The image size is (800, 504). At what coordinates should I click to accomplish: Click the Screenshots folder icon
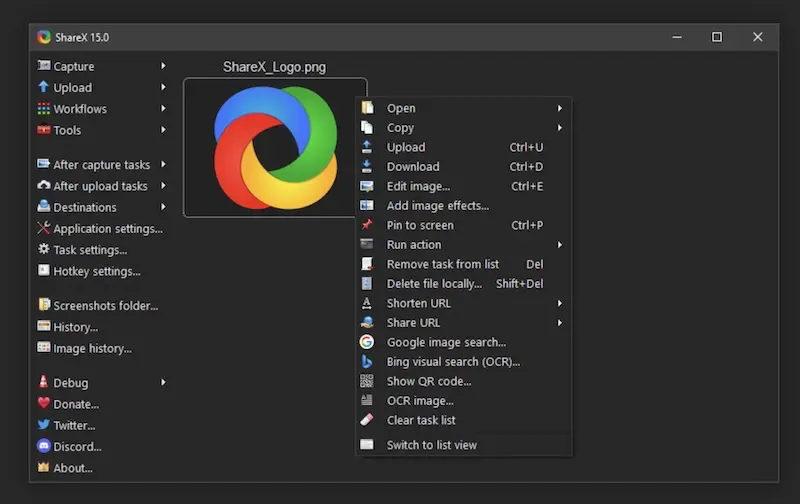click(x=44, y=305)
